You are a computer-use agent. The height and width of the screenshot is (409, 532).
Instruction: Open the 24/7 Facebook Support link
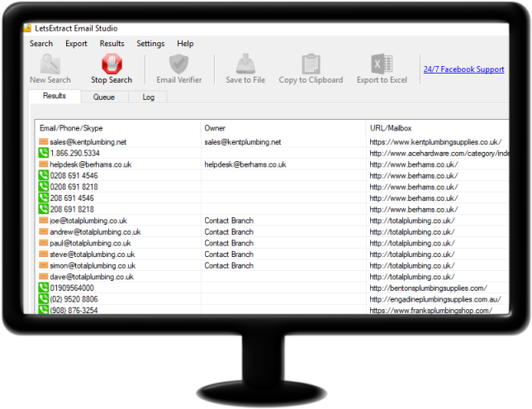tap(463, 69)
